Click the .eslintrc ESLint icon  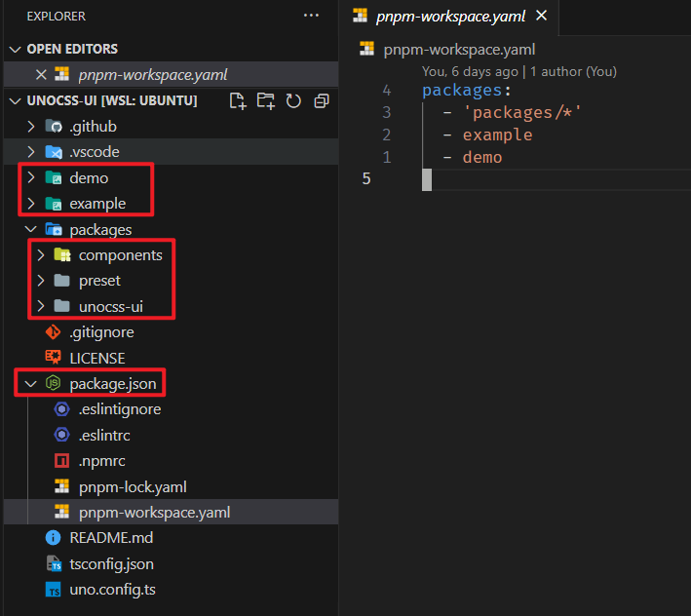(61, 435)
